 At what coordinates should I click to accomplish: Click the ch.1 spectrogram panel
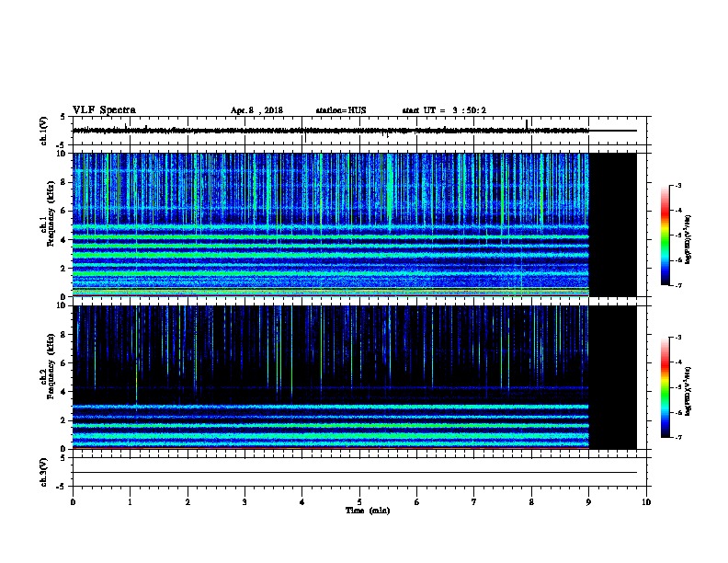(354, 224)
